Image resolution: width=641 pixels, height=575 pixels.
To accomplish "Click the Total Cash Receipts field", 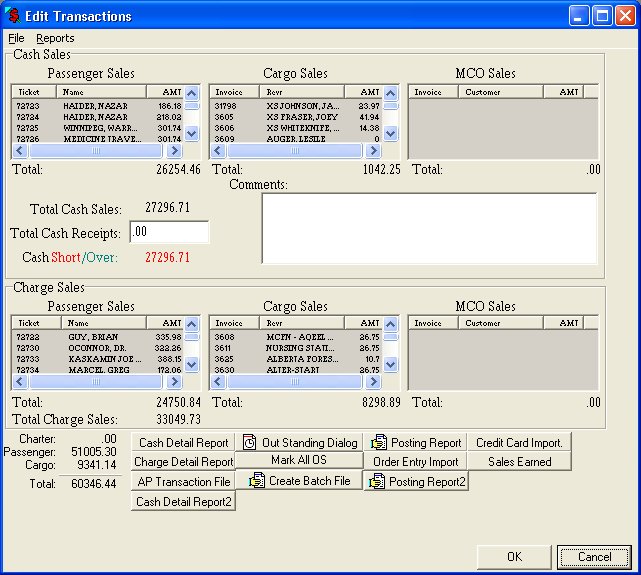I will (169, 232).
